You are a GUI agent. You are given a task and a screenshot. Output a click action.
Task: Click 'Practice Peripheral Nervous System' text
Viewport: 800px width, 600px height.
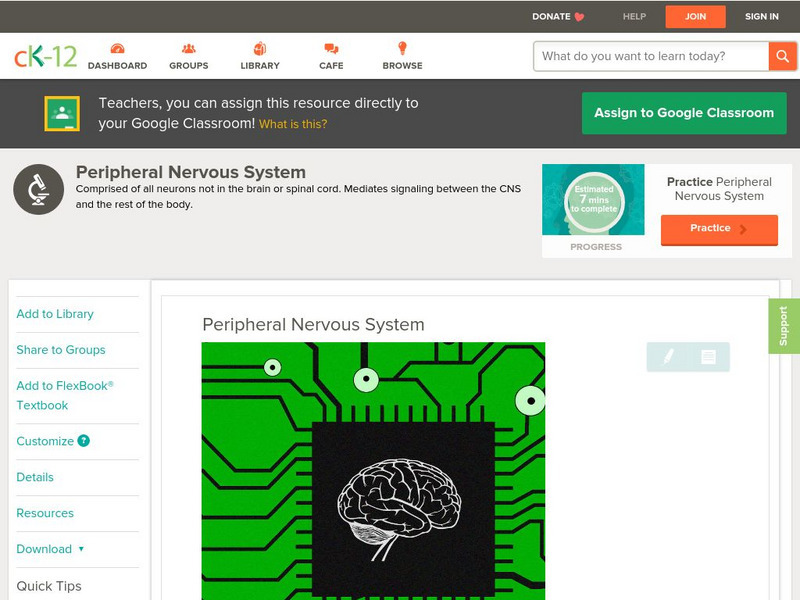tap(719, 189)
